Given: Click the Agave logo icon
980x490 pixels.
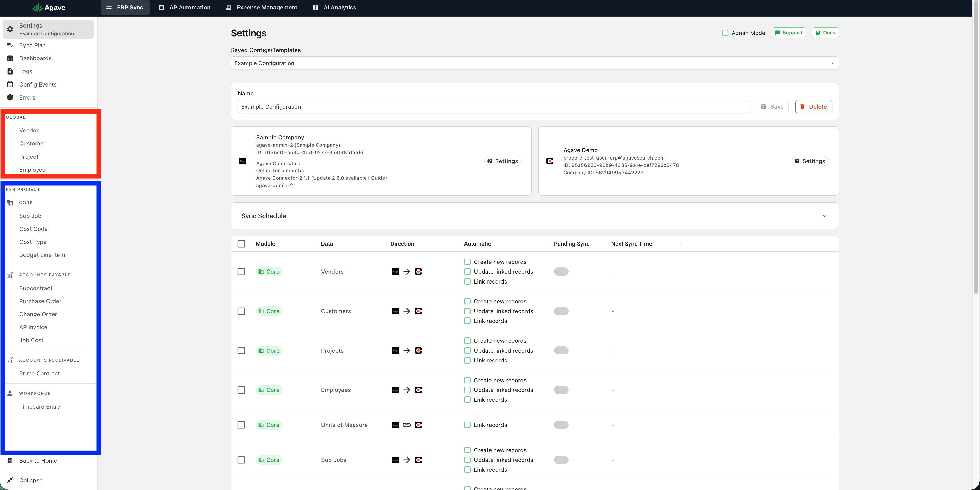Looking at the screenshot, I should [x=37, y=8].
